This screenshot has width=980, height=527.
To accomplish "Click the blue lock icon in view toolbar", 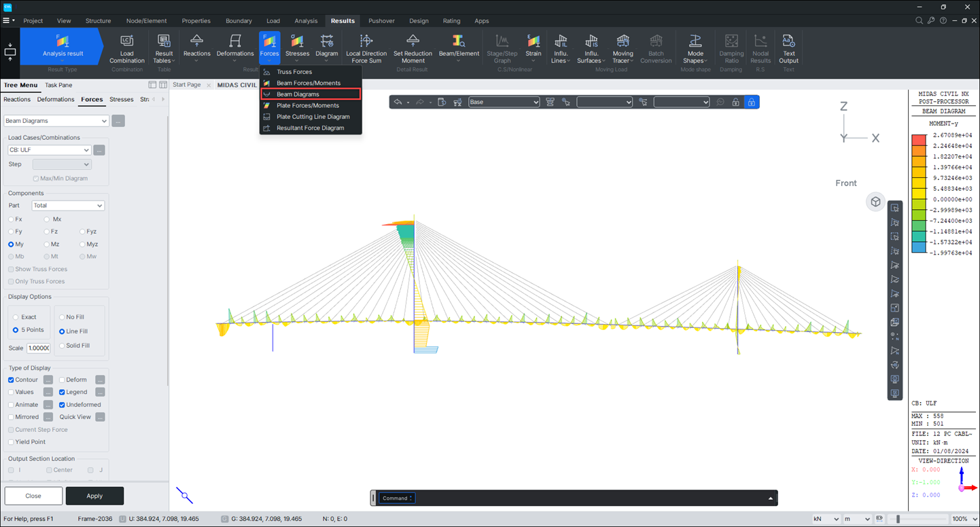I will (x=751, y=102).
